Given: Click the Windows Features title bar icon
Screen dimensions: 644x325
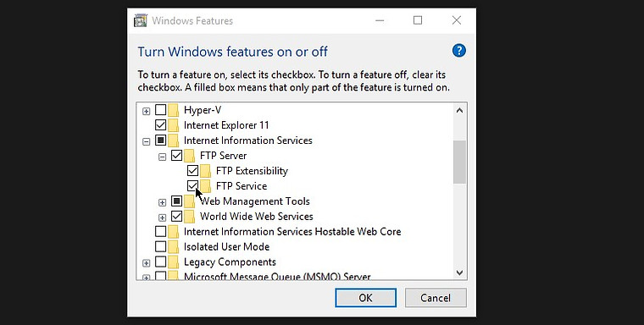Looking at the screenshot, I should (141, 20).
